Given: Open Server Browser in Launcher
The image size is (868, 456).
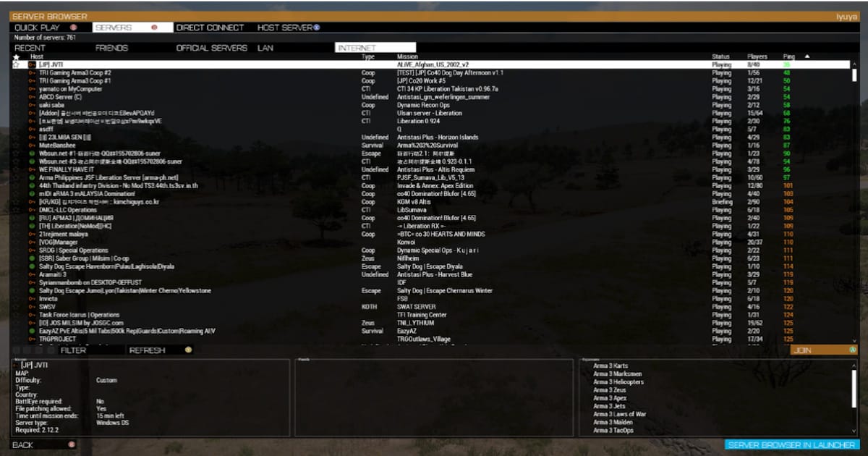Looking at the screenshot, I should click(791, 445).
